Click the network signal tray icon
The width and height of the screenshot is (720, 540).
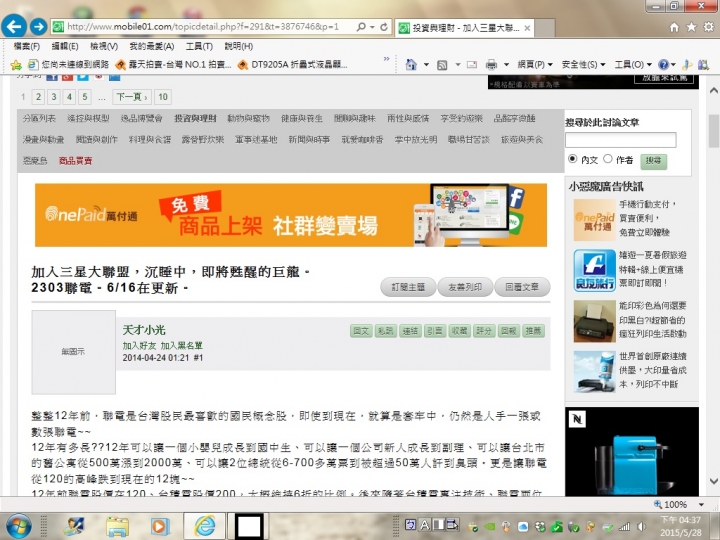(624, 527)
